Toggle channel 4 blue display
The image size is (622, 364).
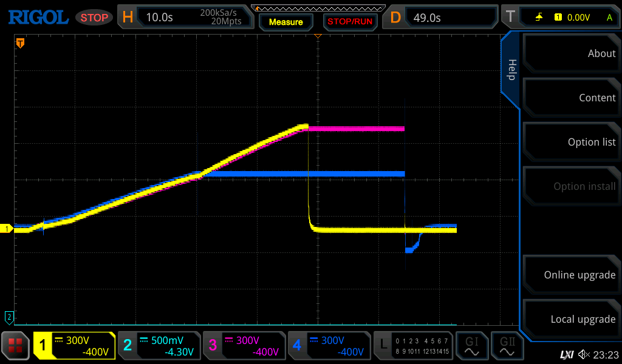(329, 346)
